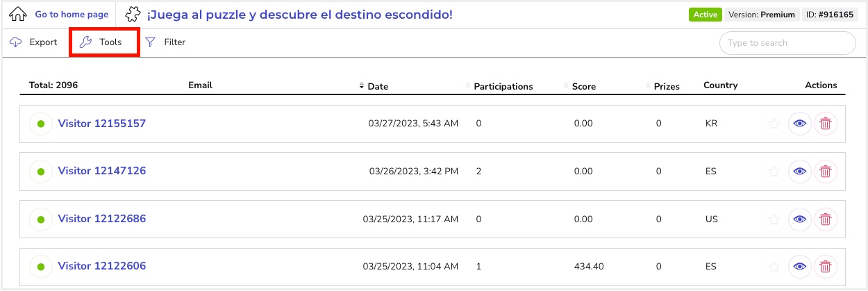Click the home icon beside Go to home page
The width and height of the screenshot is (868, 291).
point(17,14)
